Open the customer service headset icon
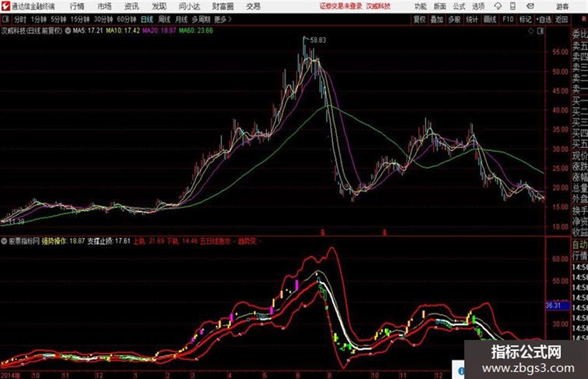Screen dimensions: 588x379 (x=498, y=6)
